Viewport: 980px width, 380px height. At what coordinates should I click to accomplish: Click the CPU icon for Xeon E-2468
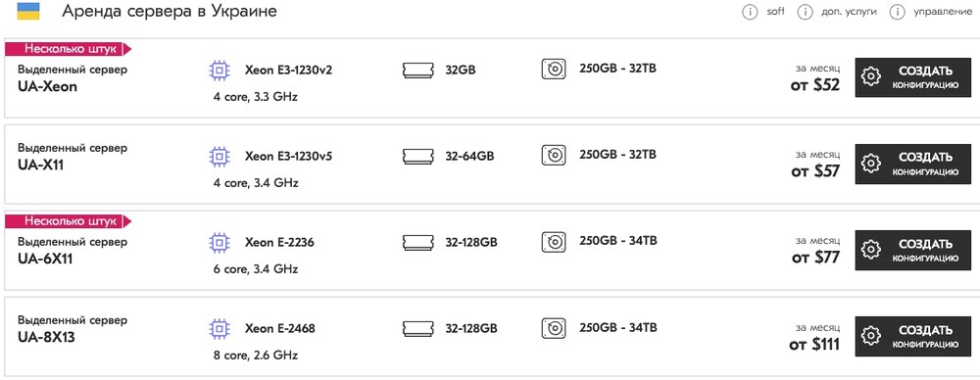click(219, 329)
